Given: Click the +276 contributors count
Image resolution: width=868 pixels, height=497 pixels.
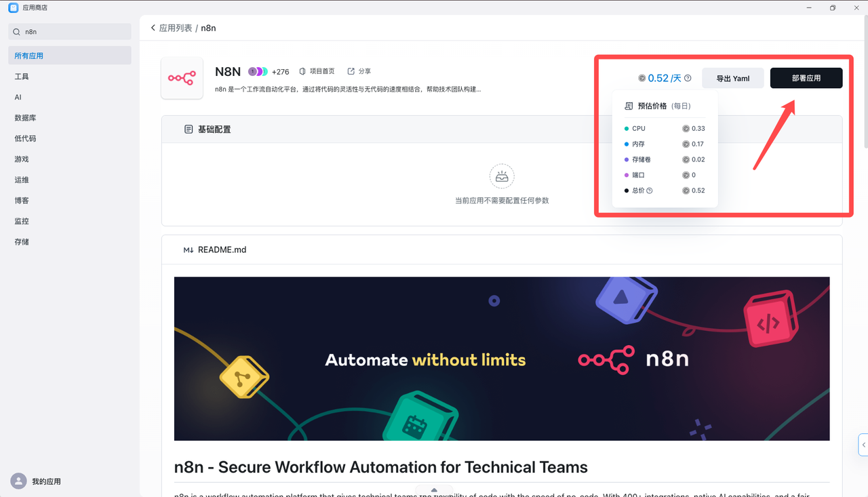Looking at the screenshot, I should (280, 72).
